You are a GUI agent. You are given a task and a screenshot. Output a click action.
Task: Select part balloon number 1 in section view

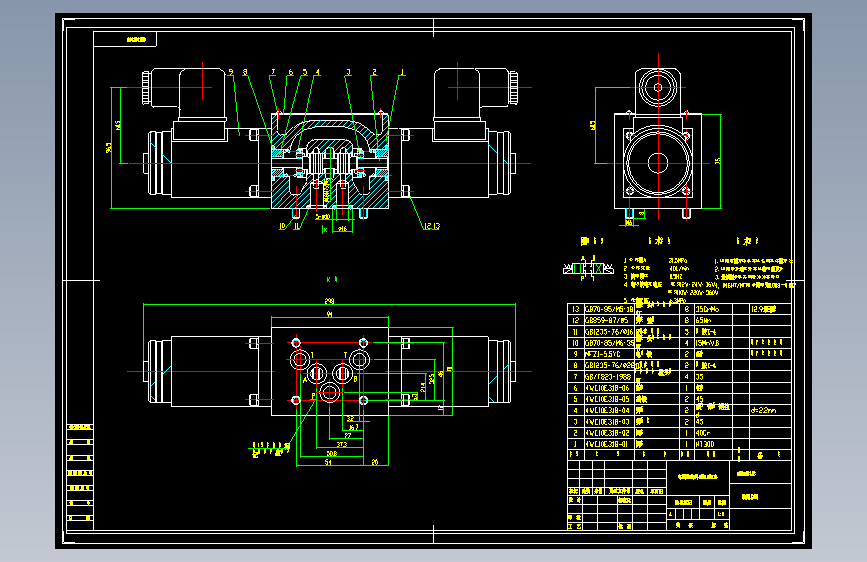pyautogui.click(x=402, y=72)
